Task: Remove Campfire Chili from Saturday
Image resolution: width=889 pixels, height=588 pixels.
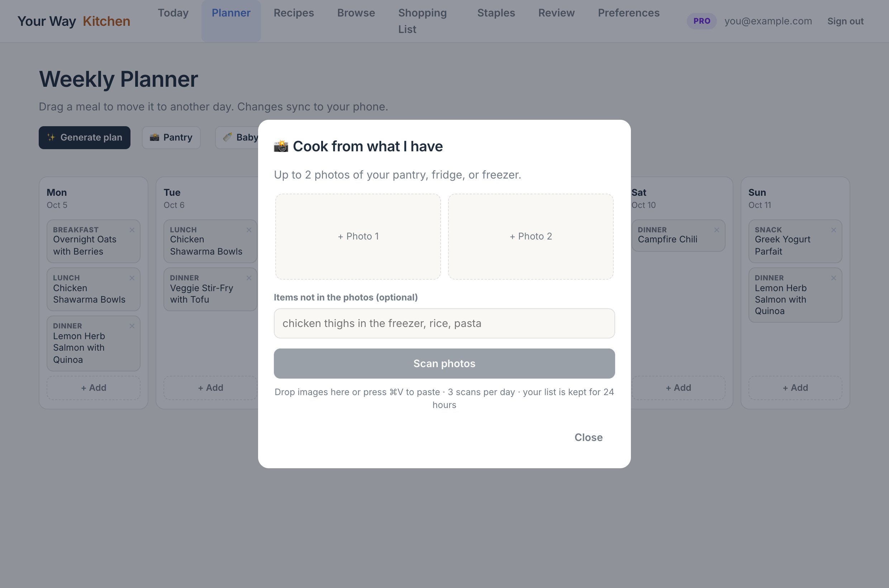Action: point(717,230)
